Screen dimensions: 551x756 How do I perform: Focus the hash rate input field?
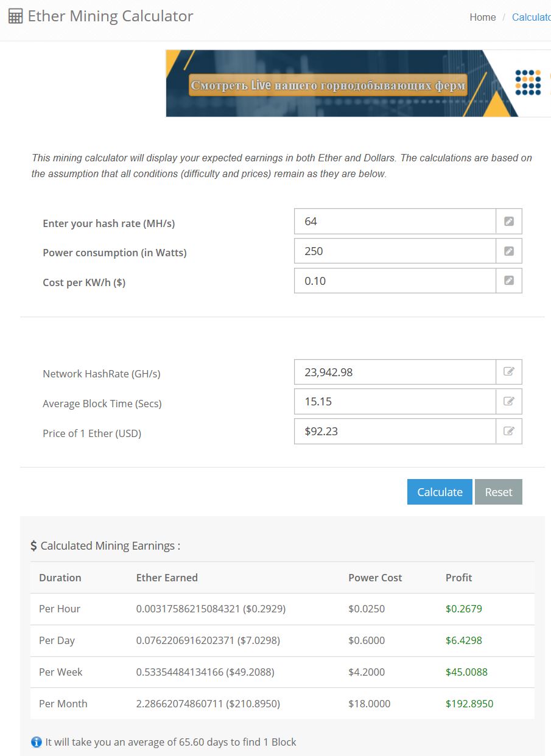(x=395, y=222)
